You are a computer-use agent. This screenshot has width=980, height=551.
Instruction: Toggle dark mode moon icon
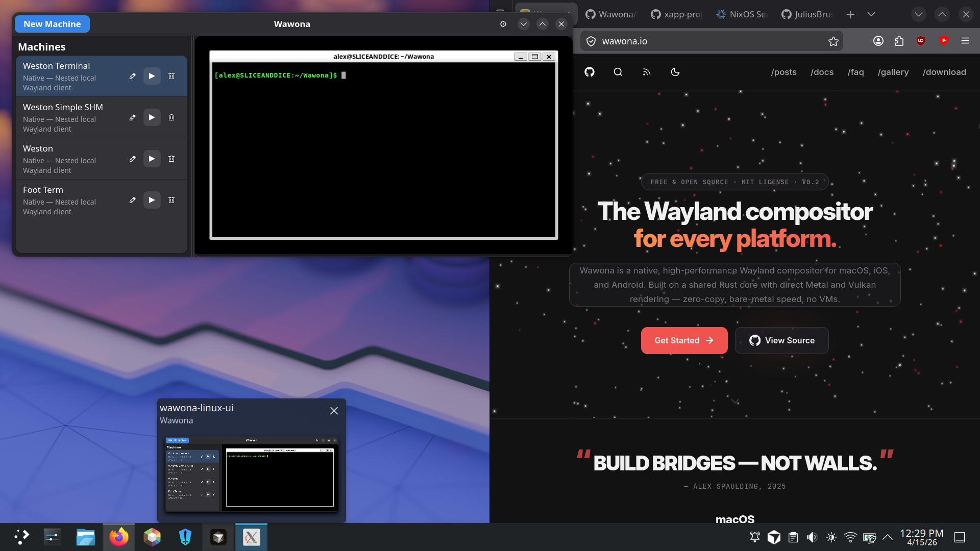675,72
